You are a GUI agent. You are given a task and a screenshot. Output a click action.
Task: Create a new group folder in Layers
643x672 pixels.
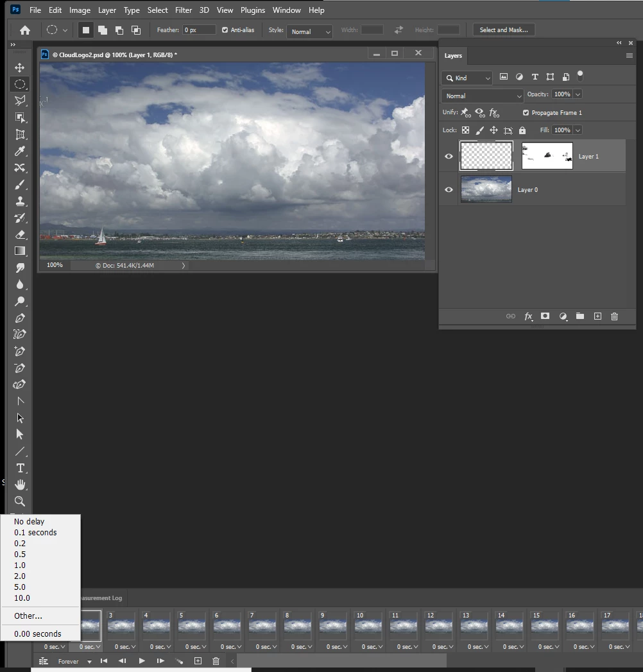coord(580,316)
